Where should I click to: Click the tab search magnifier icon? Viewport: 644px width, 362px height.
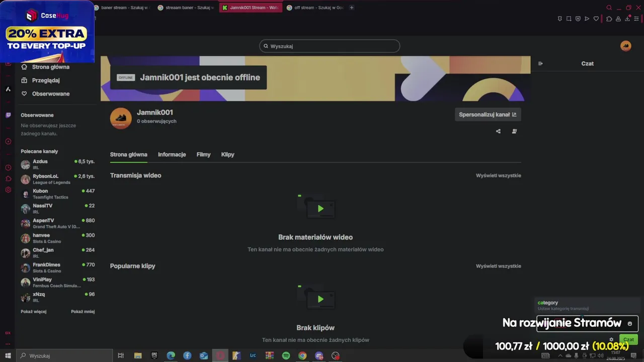click(609, 8)
